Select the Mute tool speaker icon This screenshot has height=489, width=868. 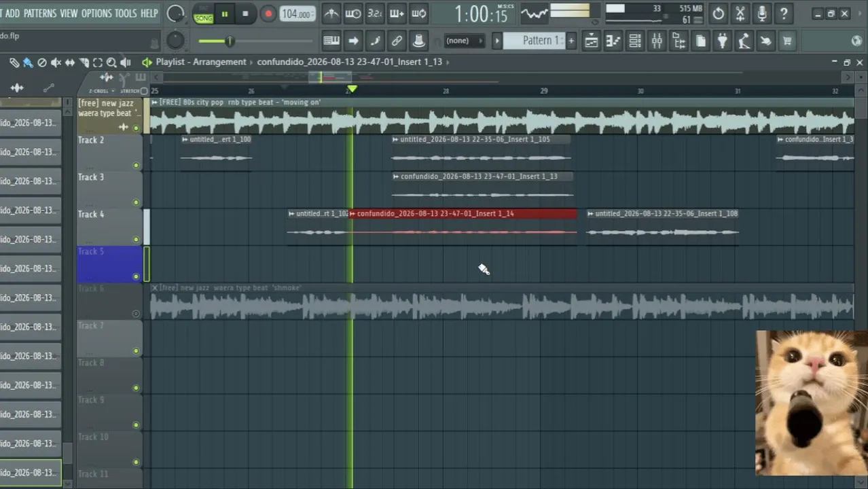(56, 62)
